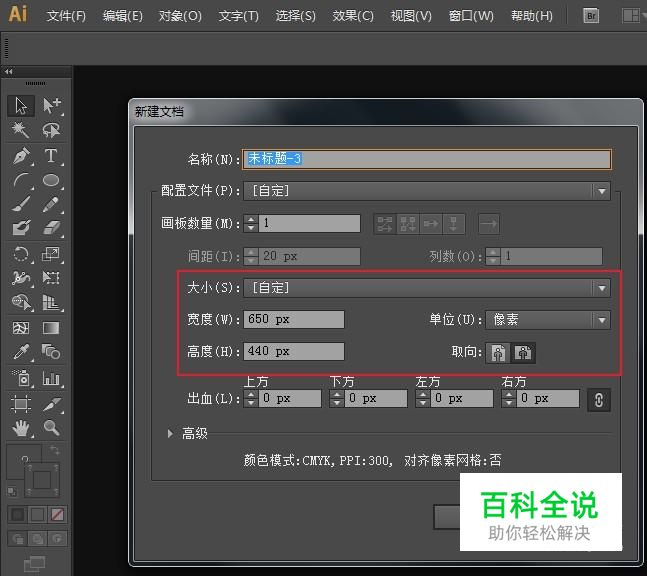Pick the Eyedropper tool
The height and width of the screenshot is (576, 647).
[21, 352]
